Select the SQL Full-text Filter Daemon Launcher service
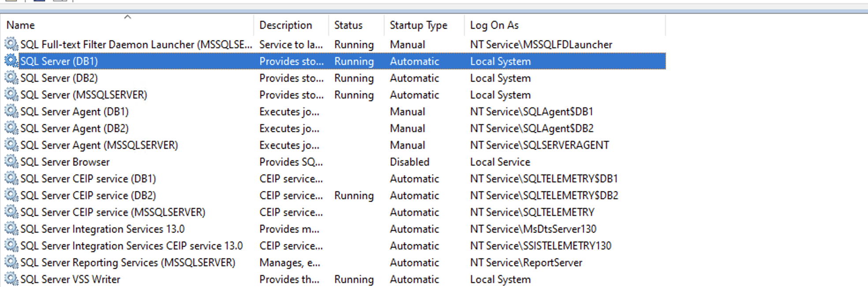Viewport: 868px width, 287px height. (x=136, y=45)
